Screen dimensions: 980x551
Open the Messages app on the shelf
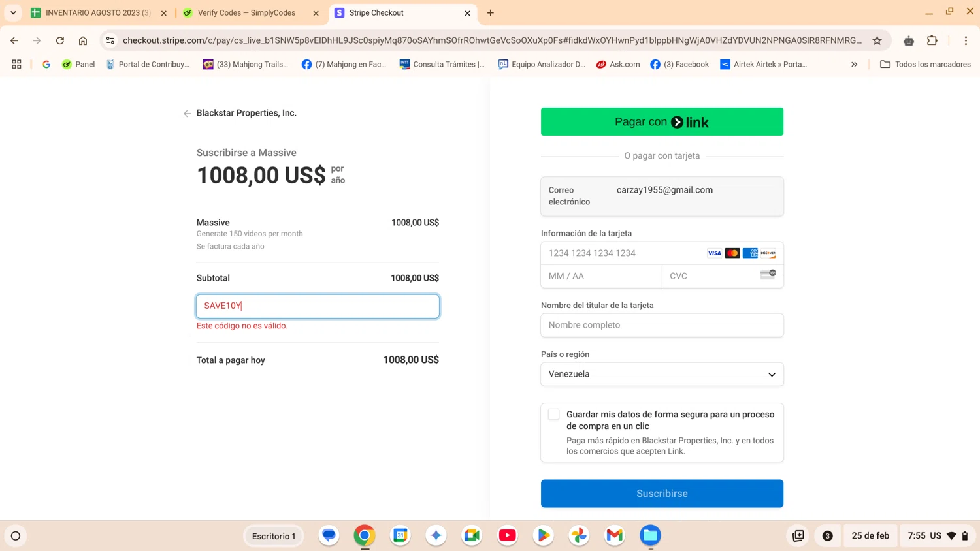(x=329, y=535)
